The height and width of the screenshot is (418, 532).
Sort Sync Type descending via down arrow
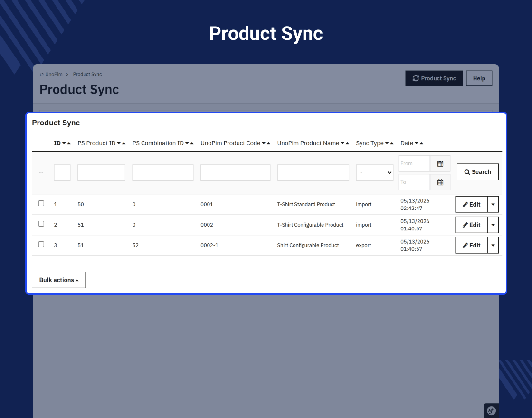(x=387, y=143)
